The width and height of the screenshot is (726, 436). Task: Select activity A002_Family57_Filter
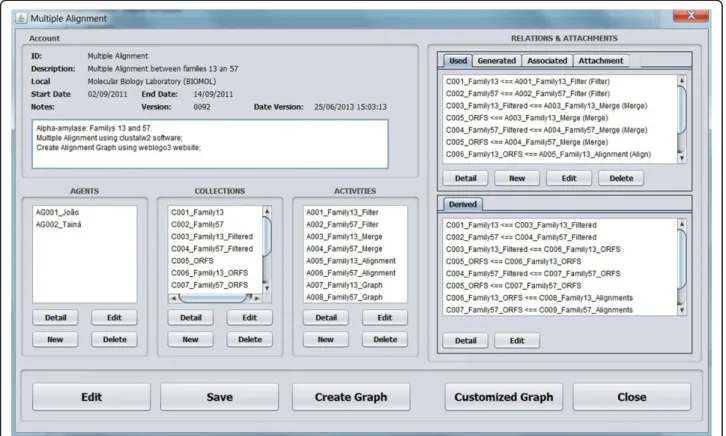pyautogui.click(x=342, y=224)
